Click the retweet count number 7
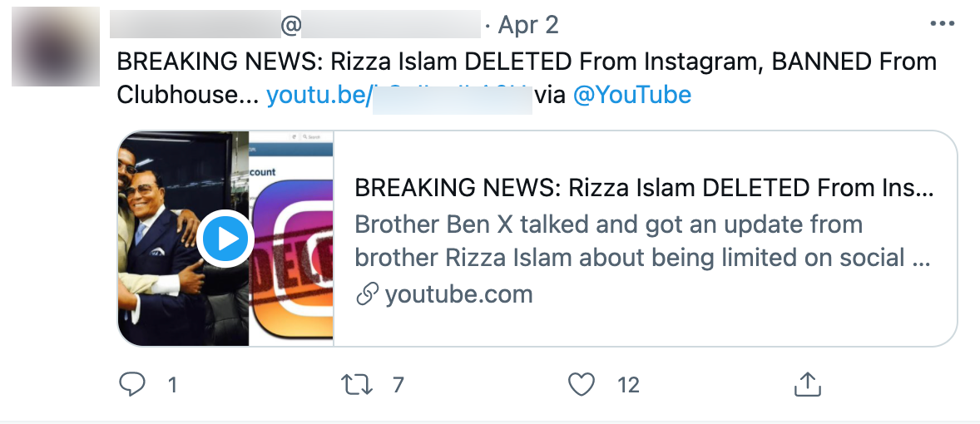This screenshot has height=424, width=980. (398, 385)
